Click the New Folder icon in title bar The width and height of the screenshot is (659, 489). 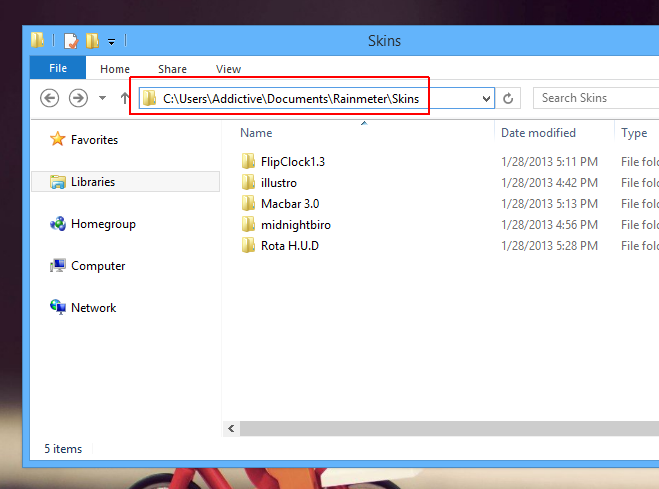pyautogui.click(x=91, y=41)
